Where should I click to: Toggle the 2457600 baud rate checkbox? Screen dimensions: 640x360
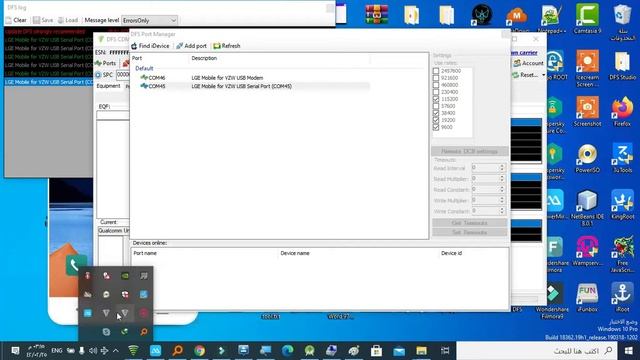click(x=436, y=71)
